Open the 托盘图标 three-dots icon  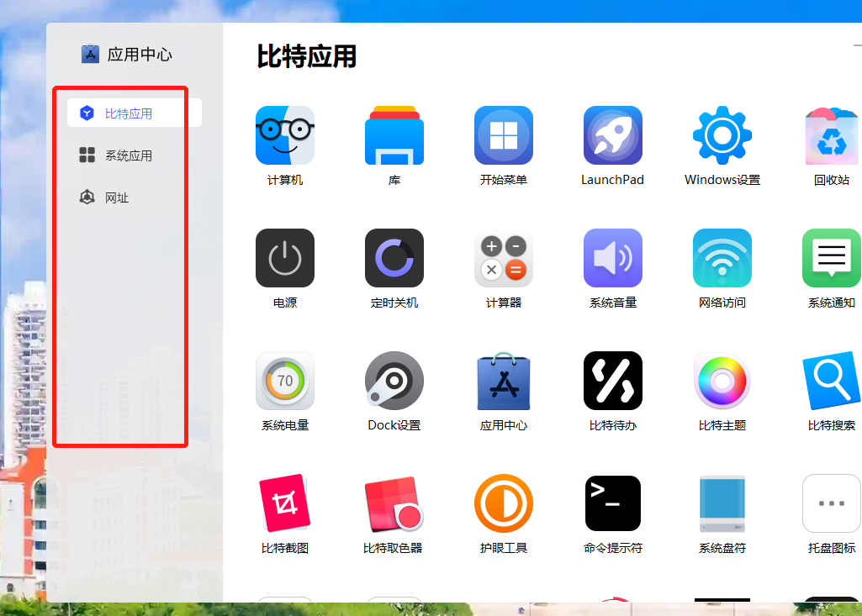[832, 503]
